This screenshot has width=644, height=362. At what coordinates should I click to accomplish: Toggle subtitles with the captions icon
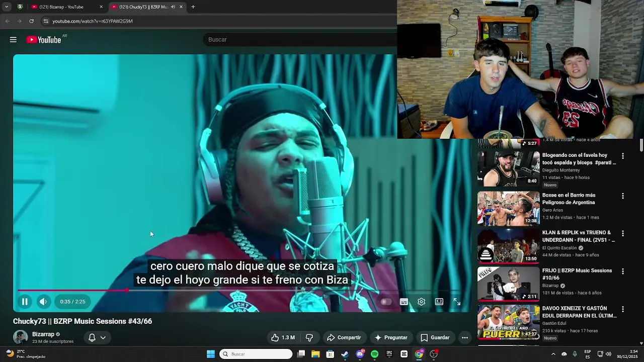[x=404, y=302]
